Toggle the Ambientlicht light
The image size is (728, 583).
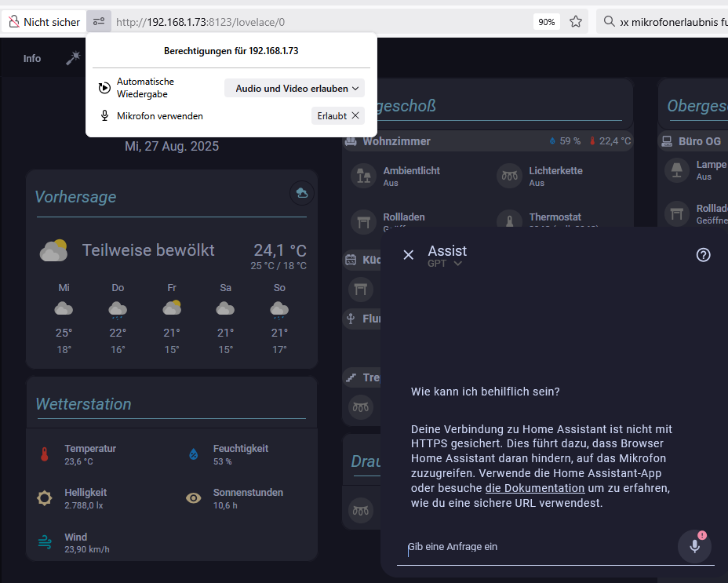pyautogui.click(x=363, y=176)
